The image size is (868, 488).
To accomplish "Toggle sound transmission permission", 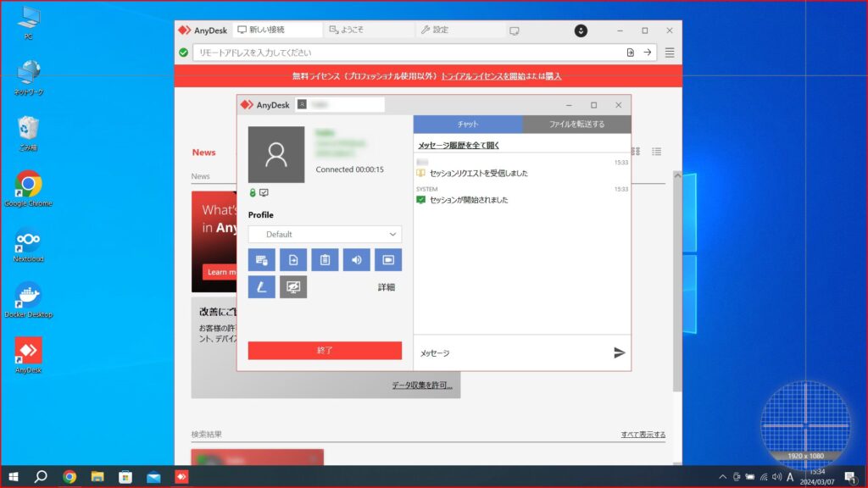I will click(357, 260).
